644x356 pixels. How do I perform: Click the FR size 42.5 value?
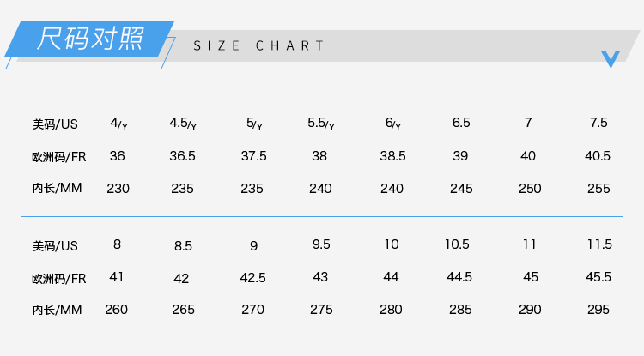(x=253, y=278)
